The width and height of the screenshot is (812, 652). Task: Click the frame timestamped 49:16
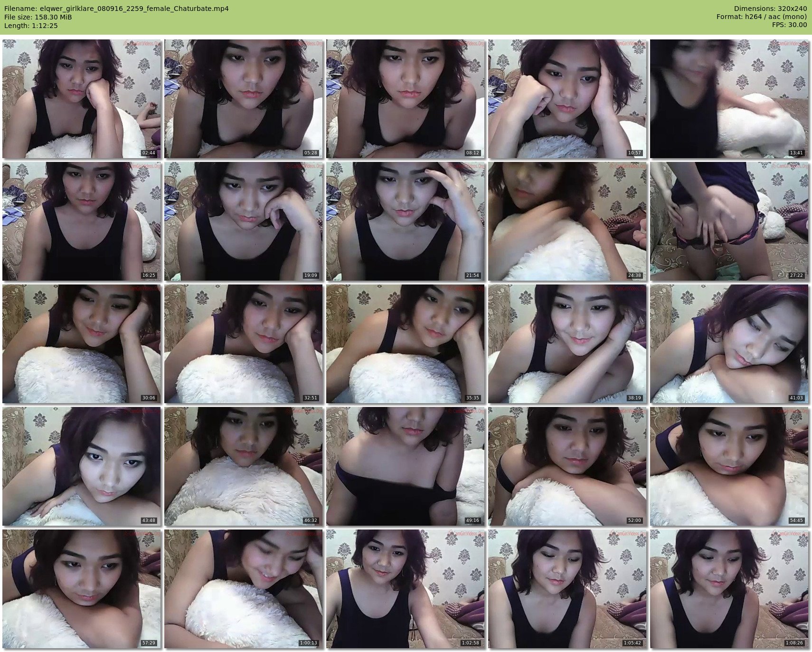pos(406,466)
